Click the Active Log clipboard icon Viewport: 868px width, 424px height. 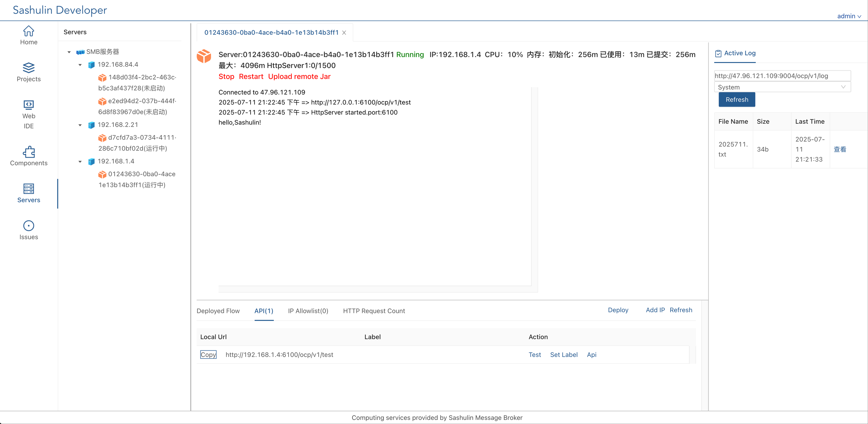(x=718, y=54)
